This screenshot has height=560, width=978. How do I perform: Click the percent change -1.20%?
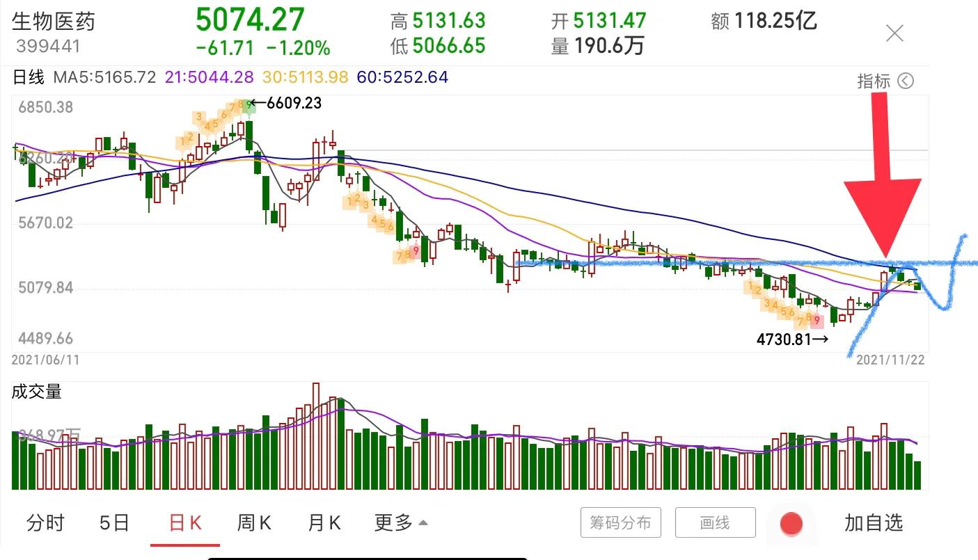point(299,48)
